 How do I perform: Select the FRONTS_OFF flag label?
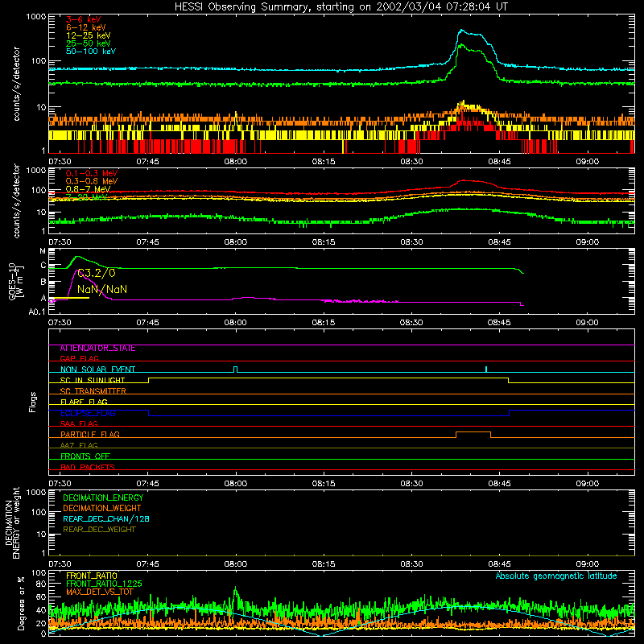click(x=85, y=456)
